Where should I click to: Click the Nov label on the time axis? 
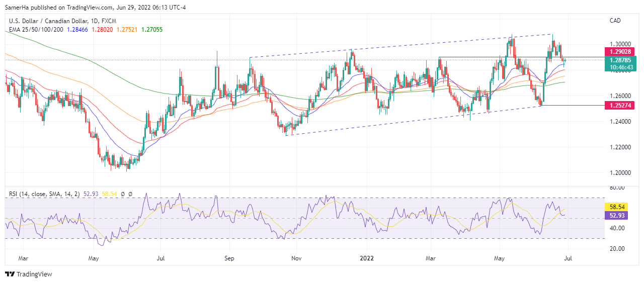[x=296, y=259]
